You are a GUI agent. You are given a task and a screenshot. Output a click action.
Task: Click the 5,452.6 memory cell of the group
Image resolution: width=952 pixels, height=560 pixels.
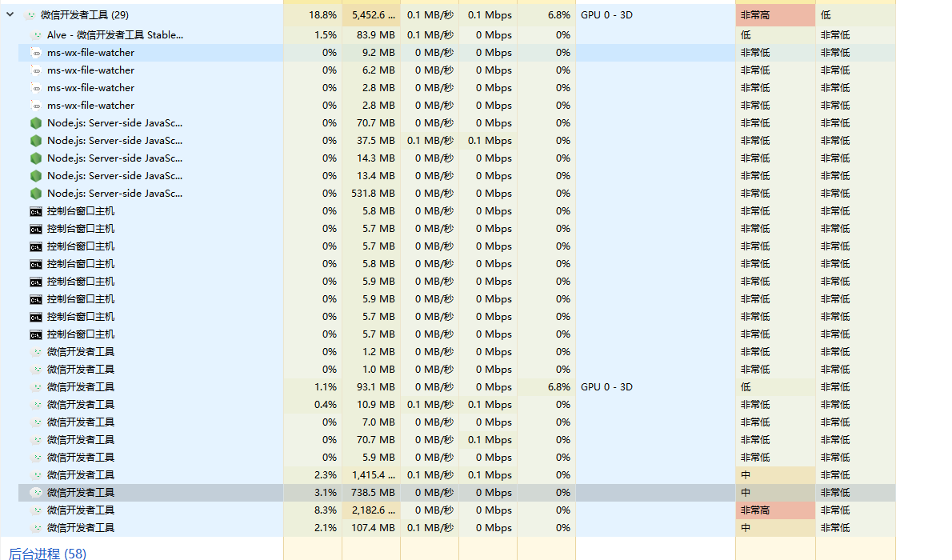371,15
